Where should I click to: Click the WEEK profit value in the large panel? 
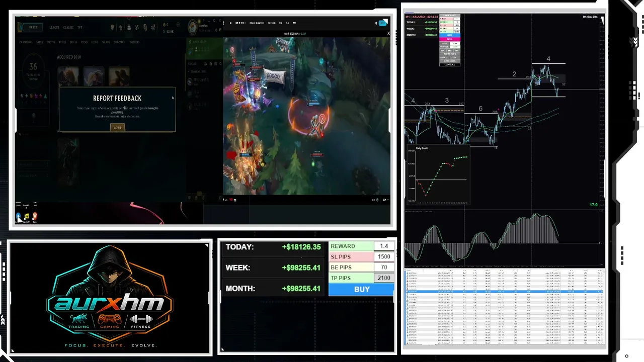pyautogui.click(x=301, y=268)
